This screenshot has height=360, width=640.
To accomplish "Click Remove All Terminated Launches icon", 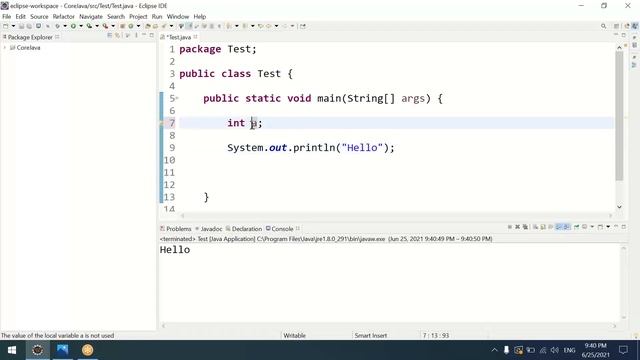I will [x=525, y=227].
